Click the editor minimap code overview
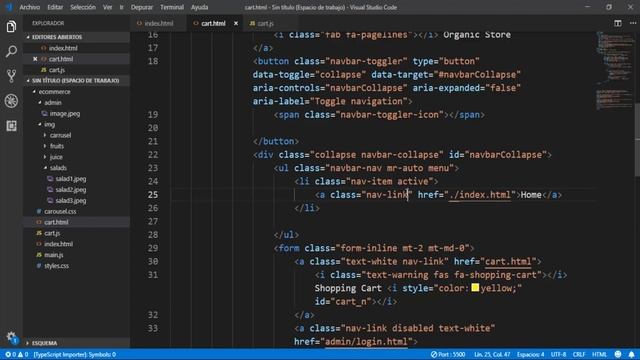 coord(615,70)
